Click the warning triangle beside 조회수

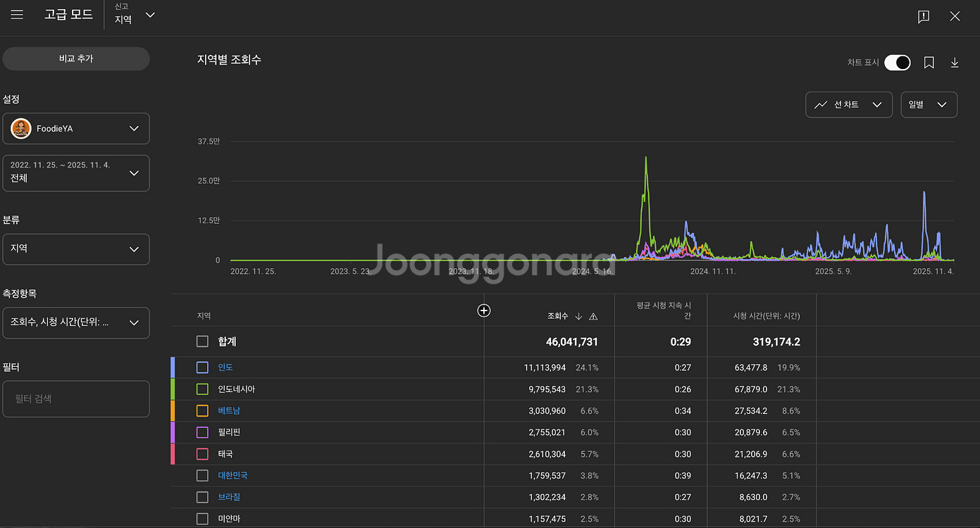[x=593, y=316]
